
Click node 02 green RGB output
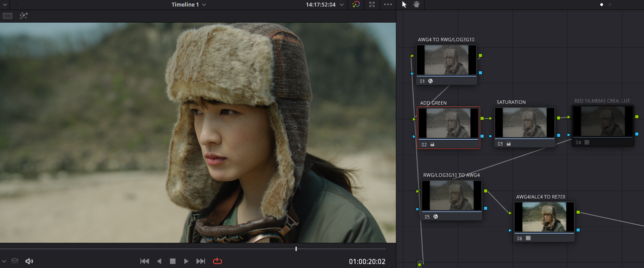(x=482, y=118)
